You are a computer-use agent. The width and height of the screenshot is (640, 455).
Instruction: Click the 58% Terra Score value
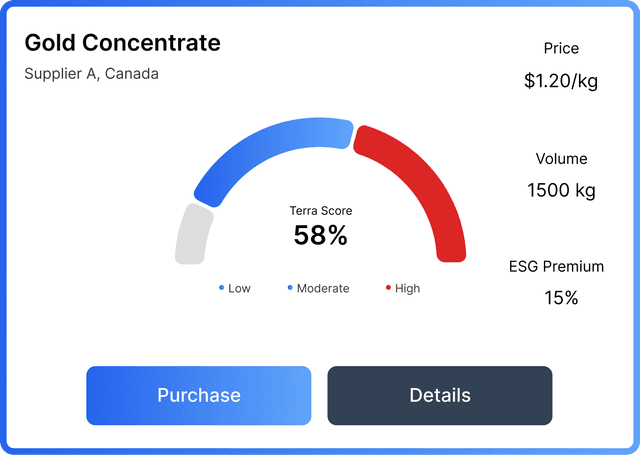[x=320, y=236]
